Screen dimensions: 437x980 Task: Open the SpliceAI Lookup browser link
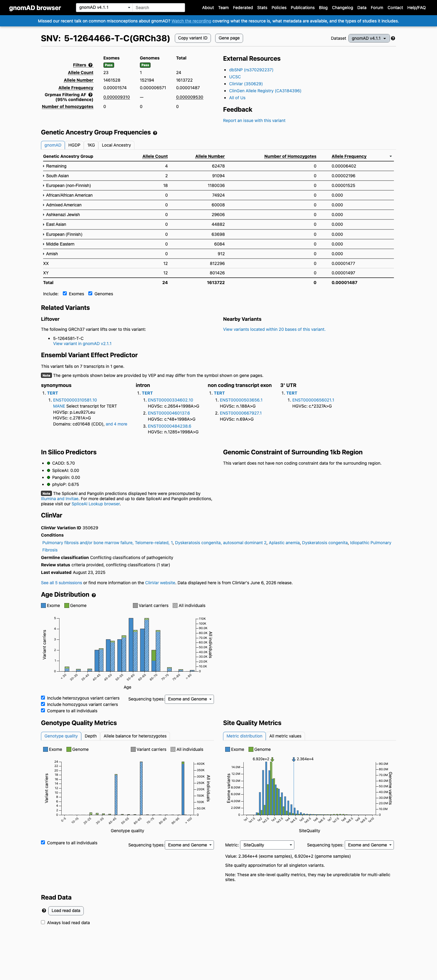coord(96,504)
